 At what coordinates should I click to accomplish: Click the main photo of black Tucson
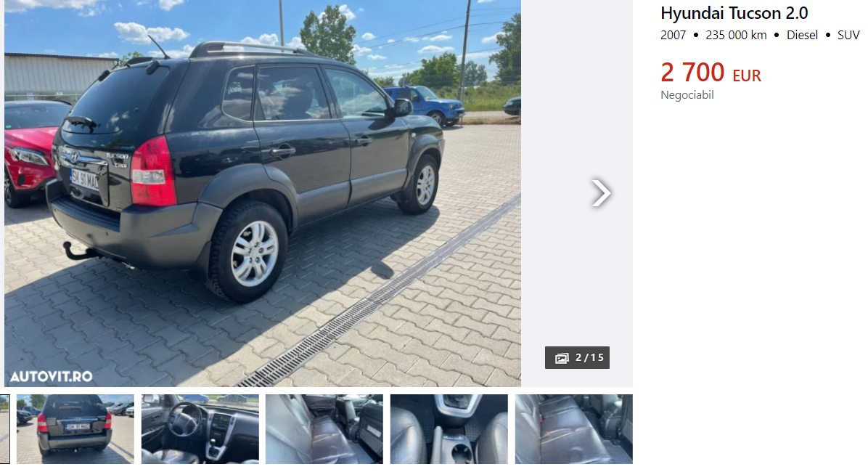[x=263, y=192]
